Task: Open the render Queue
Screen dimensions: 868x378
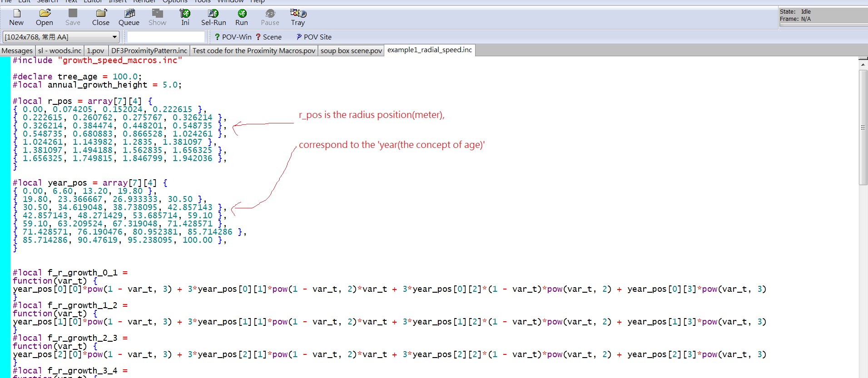Action: pos(129,17)
